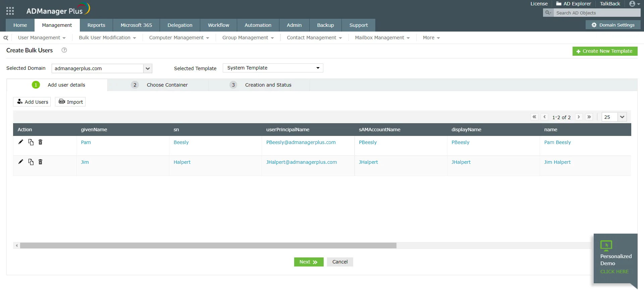
Task: Click the Domain Settings gear icon
Action: pos(594,25)
